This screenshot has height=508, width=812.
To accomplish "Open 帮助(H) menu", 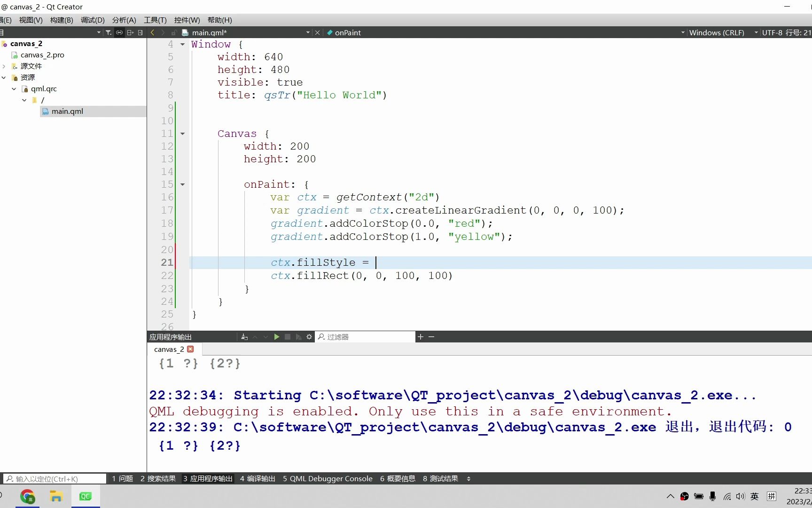I will [x=220, y=20].
